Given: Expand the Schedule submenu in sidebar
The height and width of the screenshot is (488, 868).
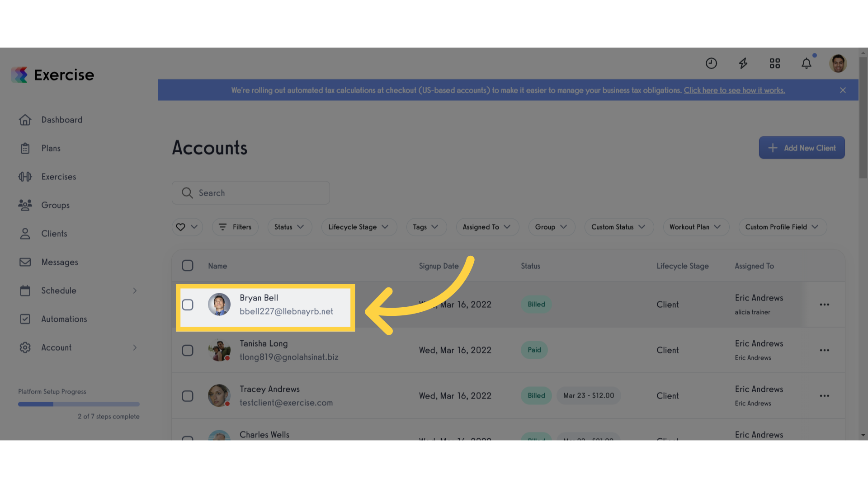Looking at the screenshot, I should point(135,291).
